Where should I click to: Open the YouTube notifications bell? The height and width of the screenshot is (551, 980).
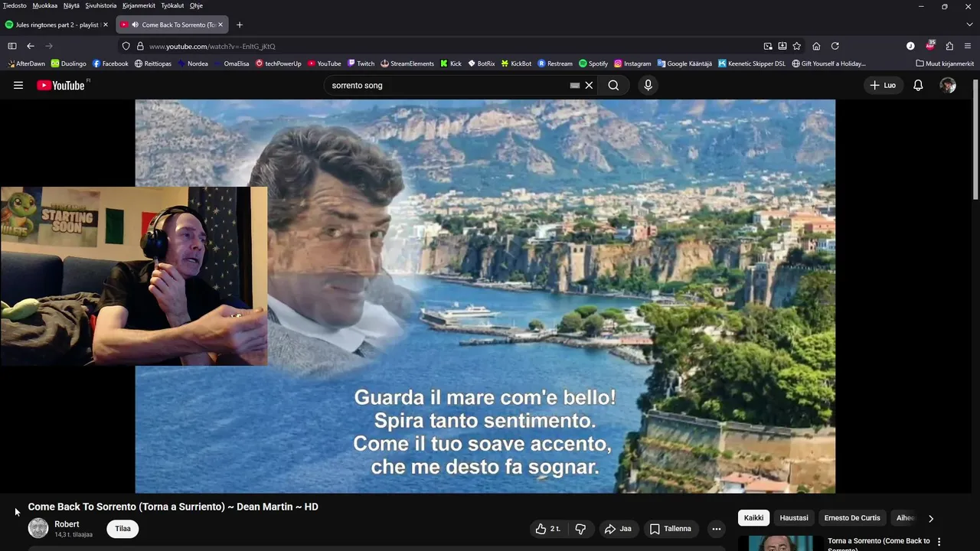click(x=918, y=85)
